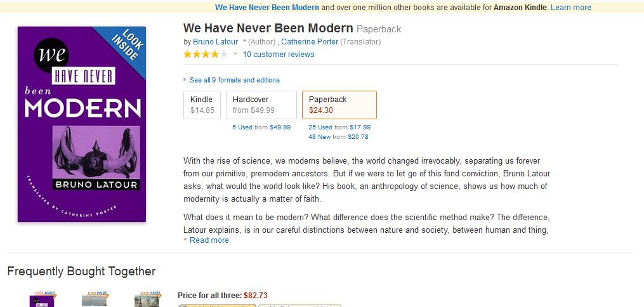This screenshot has width=644, height=307.
Task: Open the author dropdown arrow beside Bruno Latour
Action: pyautogui.click(x=244, y=42)
